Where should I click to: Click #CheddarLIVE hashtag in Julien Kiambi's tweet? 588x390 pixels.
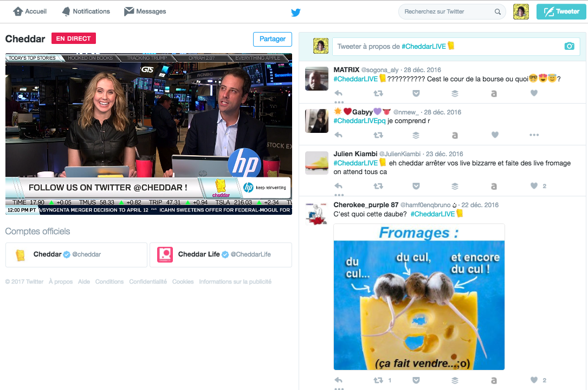tap(356, 163)
